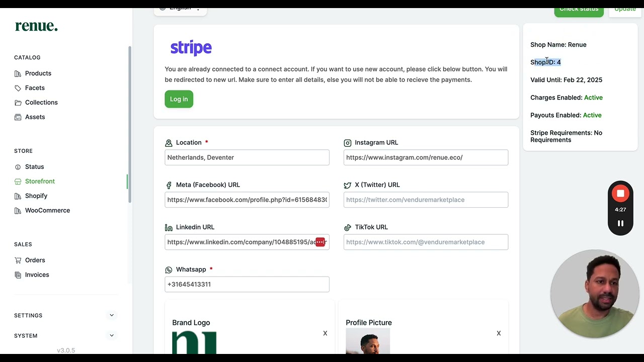
Task: Click the Storefront shop icon
Action: pyautogui.click(x=18, y=182)
